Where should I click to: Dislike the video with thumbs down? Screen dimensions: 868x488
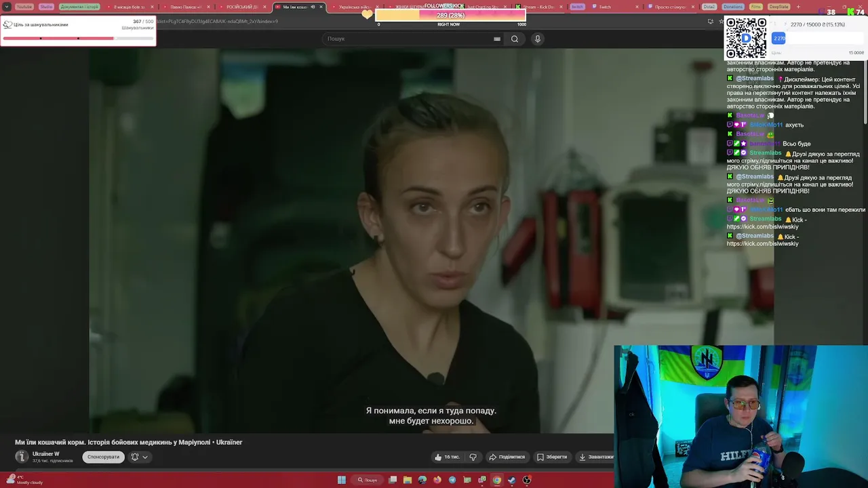tap(473, 457)
